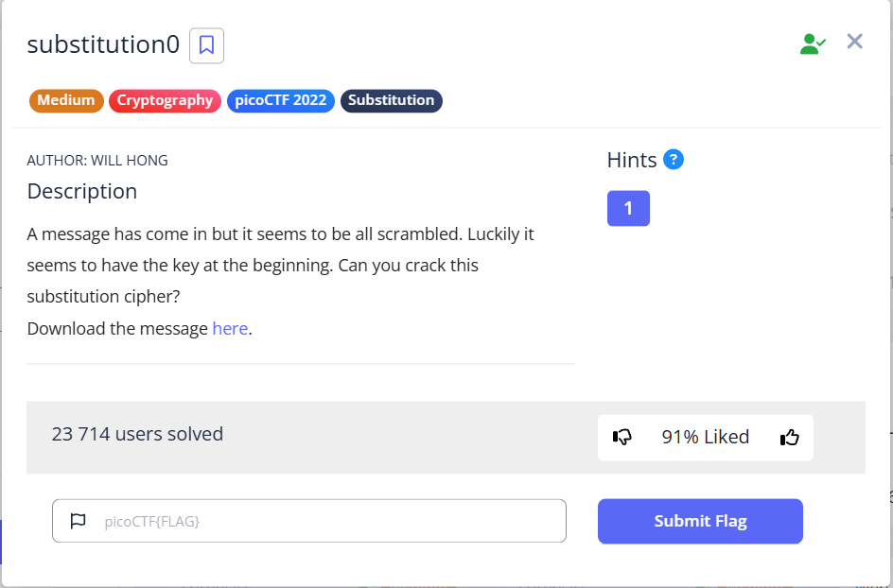Click the '23 714 users solved' text
The width and height of the screenshot is (893, 588).
click(x=137, y=434)
